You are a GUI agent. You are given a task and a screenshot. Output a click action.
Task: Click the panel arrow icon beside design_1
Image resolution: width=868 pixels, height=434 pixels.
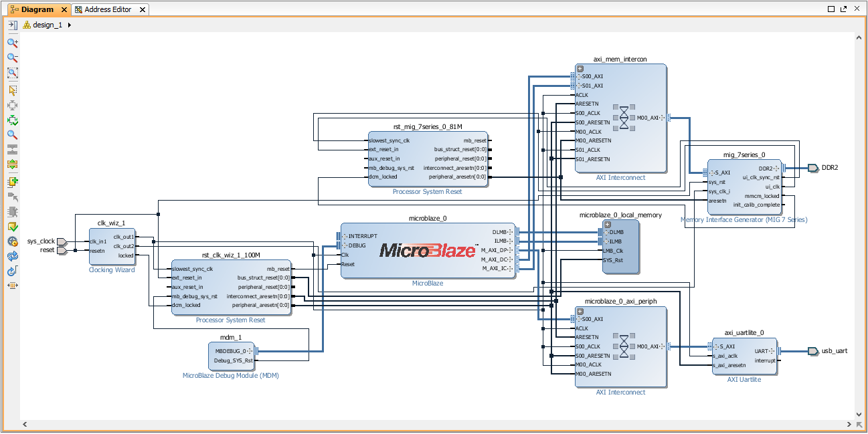tap(13, 25)
